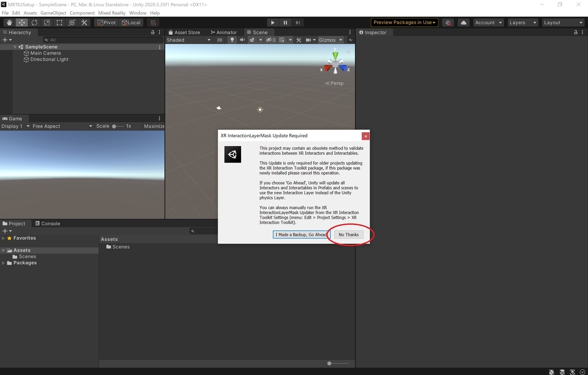Open the Mixed Reality menu
Screen dimensions: 588x375
pyautogui.click(x=112, y=13)
